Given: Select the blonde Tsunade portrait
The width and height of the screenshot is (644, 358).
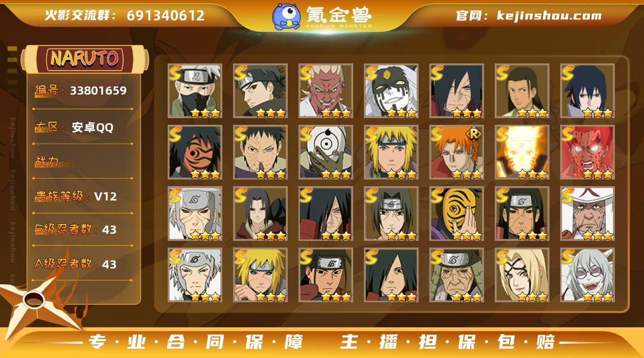Looking at the screenshot, I should pos(522,275).
